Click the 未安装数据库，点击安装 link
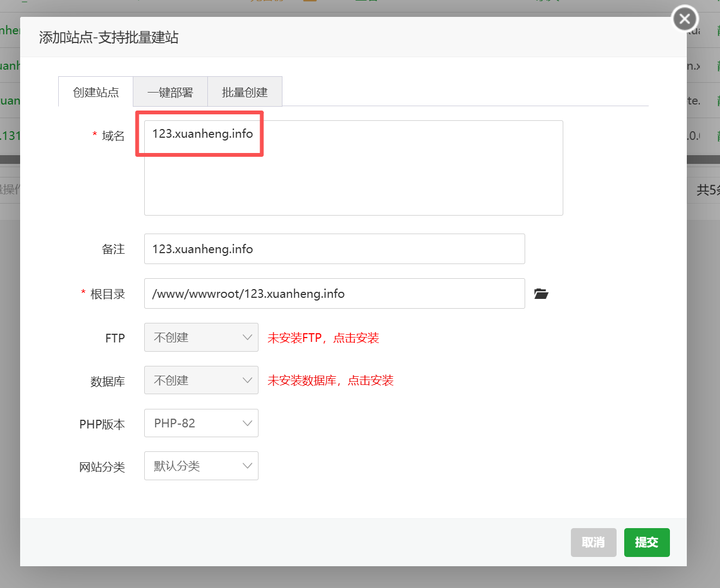 [x=330, y=381]
